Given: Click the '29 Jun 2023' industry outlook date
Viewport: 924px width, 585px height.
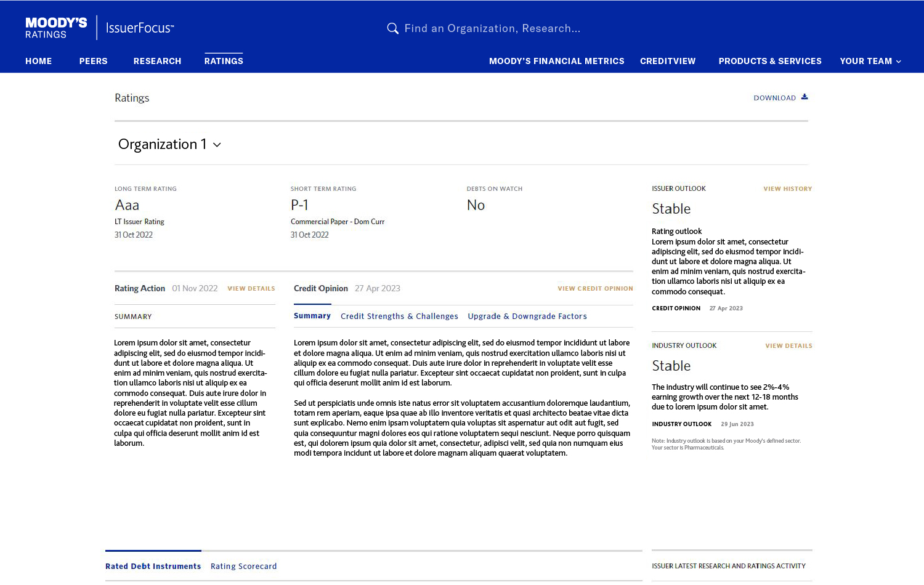Looking at the screenshot, I should tap(737, 424).
